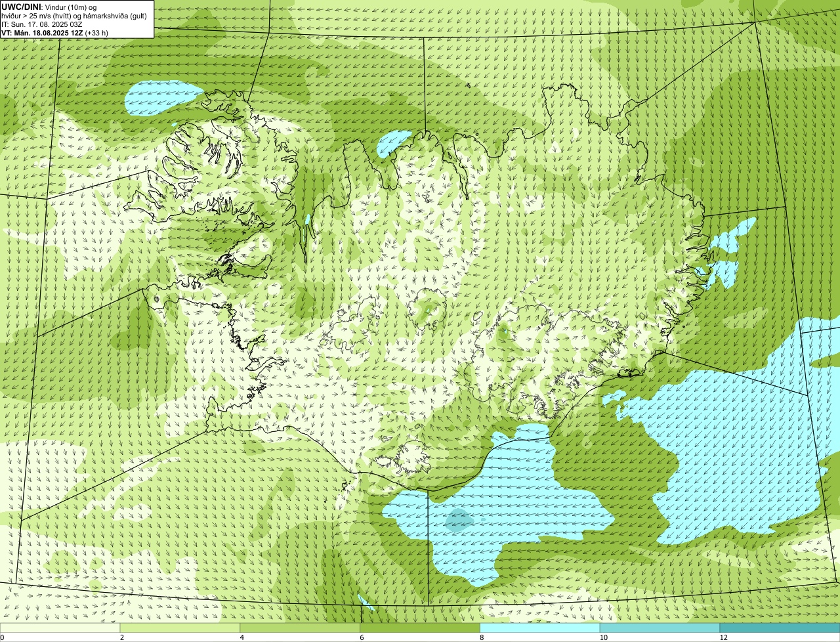Click the '8' label on the color scale

coord(482,637)
